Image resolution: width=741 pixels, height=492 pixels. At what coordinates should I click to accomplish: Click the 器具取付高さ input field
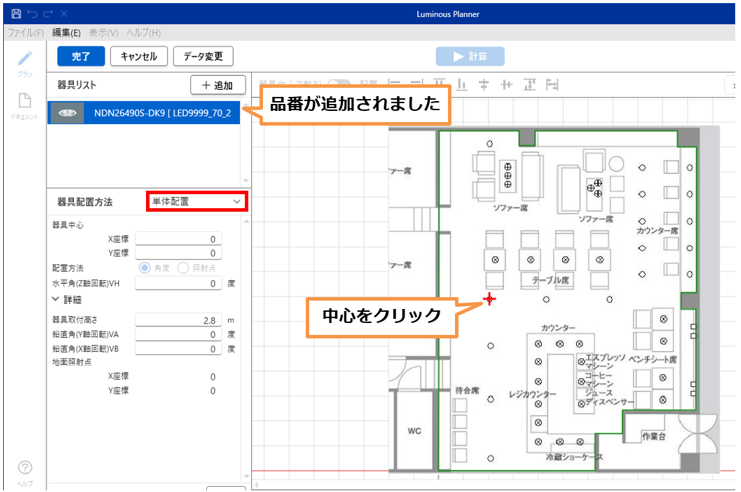pyautogui.click(x=178, y=319)
